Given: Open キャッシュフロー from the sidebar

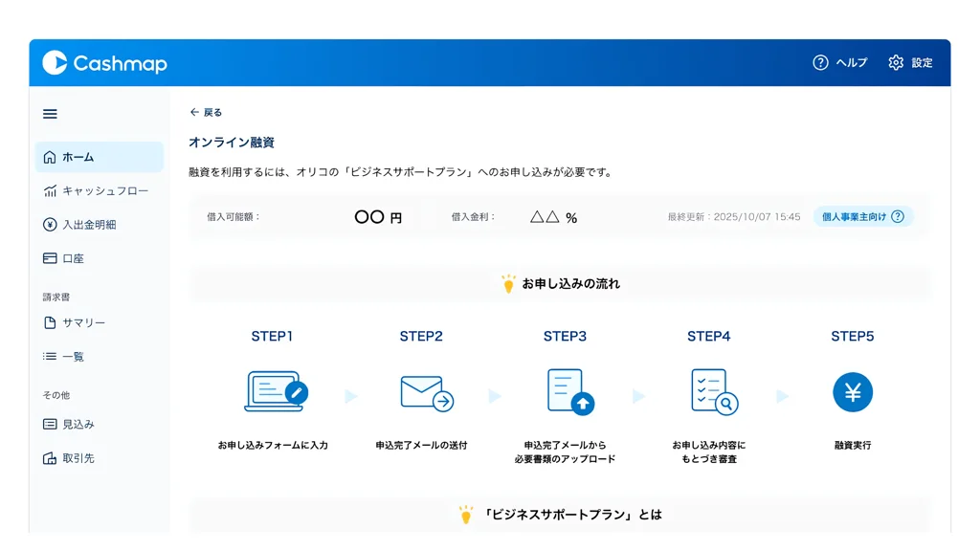Looking at the screenshot, I should [x=104, y=191].
